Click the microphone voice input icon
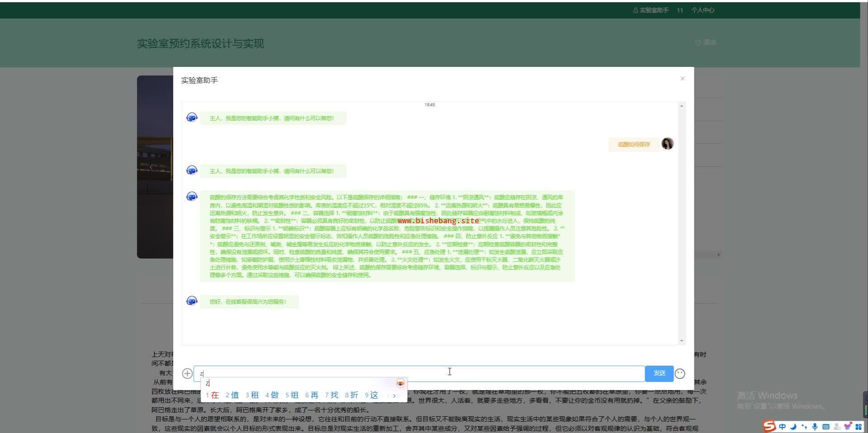Image resolution: width=868 pixels, height=433 pixels. pos(815,426)
